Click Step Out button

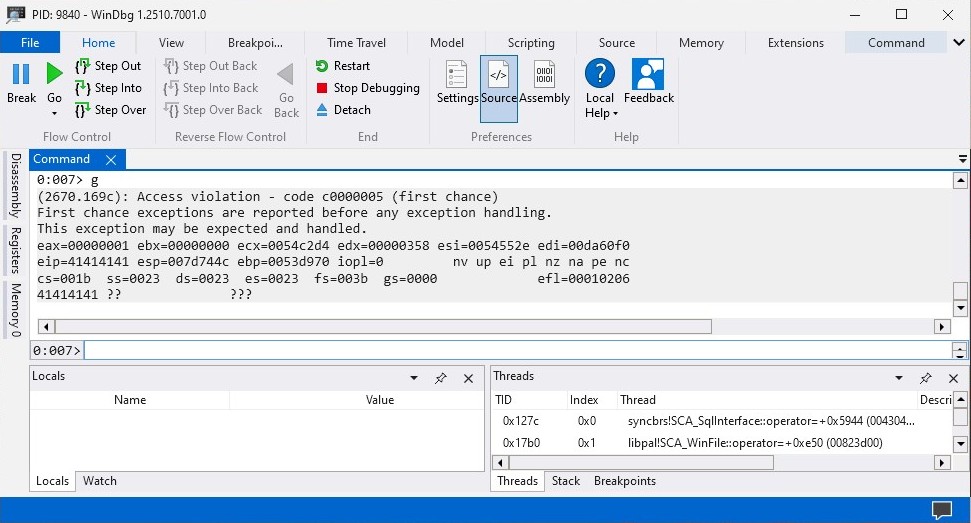click(109, 66)
